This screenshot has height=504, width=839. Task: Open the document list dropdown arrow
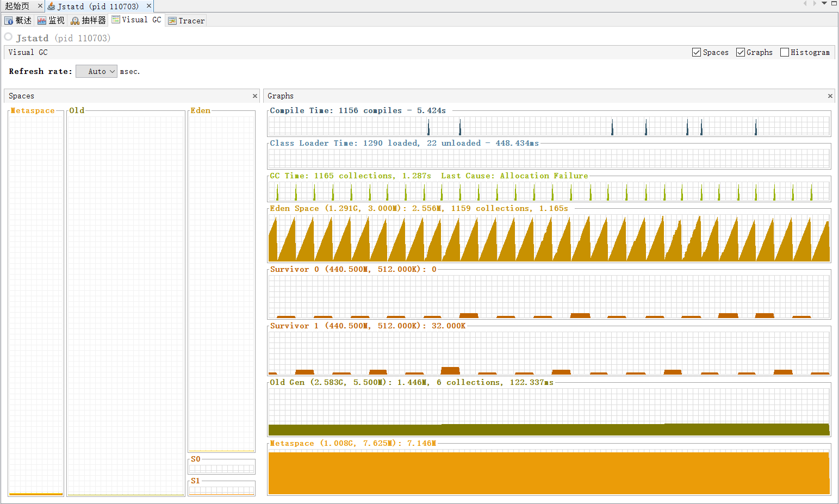tap(824, 3)
